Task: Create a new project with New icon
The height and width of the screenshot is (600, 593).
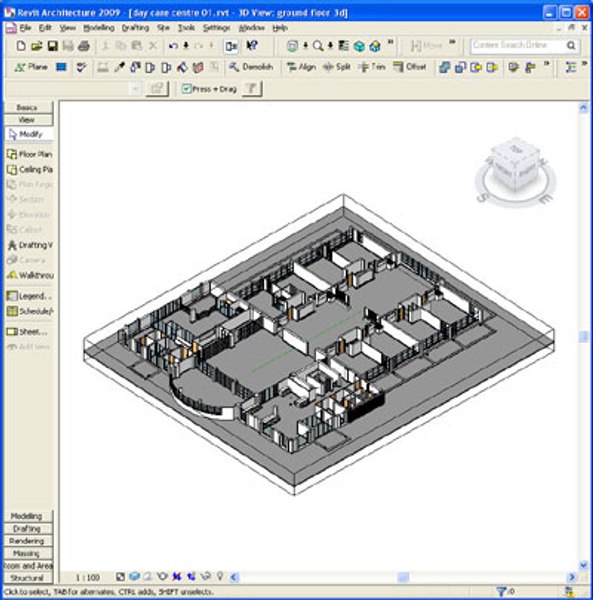Action: 21,46
